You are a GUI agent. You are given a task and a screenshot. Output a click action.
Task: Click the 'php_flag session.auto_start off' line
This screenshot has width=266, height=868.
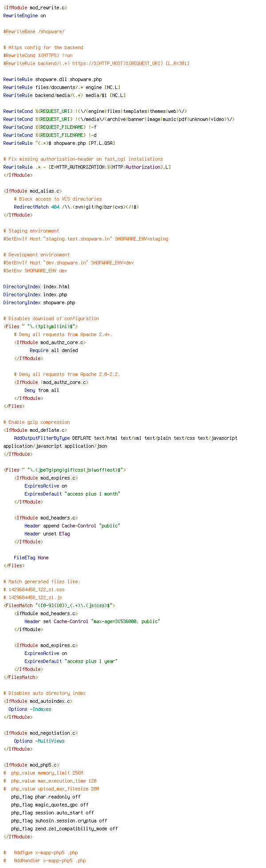coord(52,813)
